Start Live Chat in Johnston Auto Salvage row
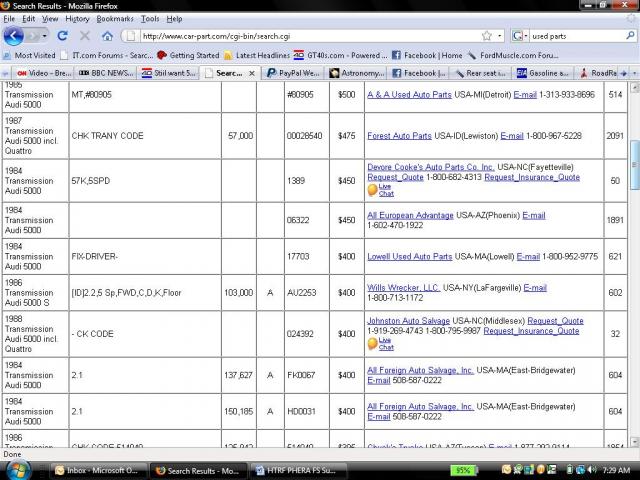The image size is (640, 480). coord(381,344)
